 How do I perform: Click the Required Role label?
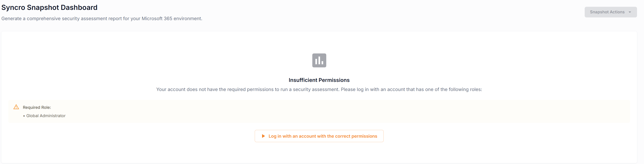(37, 107)
